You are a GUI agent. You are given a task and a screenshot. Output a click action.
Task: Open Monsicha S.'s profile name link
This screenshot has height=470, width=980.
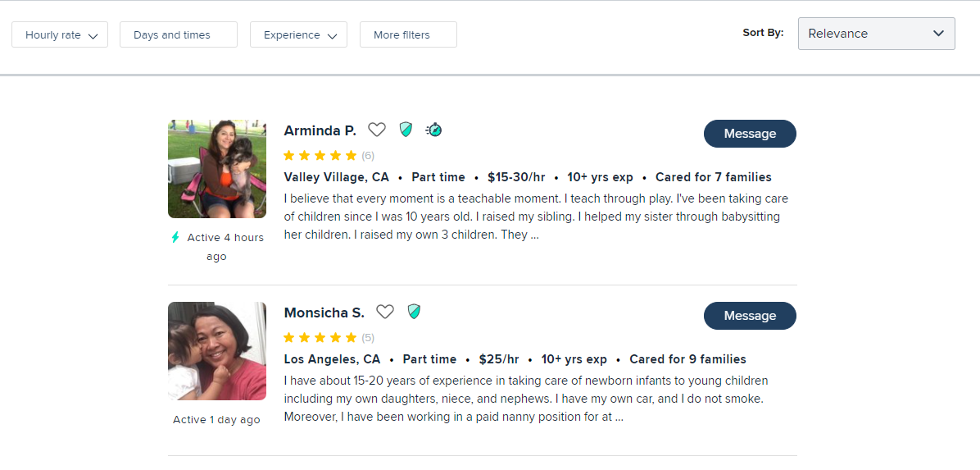pyautogui.click(x=324, y=313)
